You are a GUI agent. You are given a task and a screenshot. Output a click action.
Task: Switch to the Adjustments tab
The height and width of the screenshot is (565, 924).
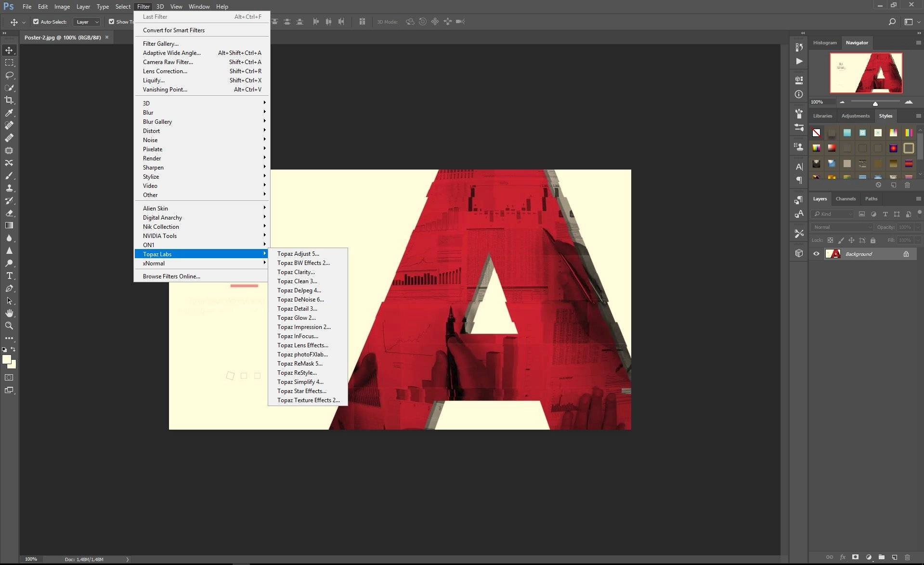pyautogui.click(x=855, y=116)
